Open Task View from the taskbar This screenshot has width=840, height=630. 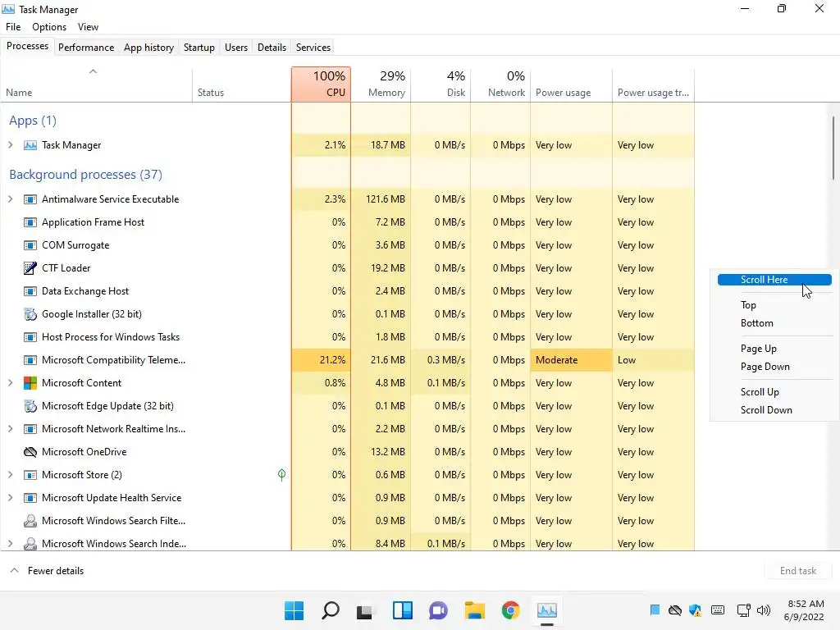(365, 610)
